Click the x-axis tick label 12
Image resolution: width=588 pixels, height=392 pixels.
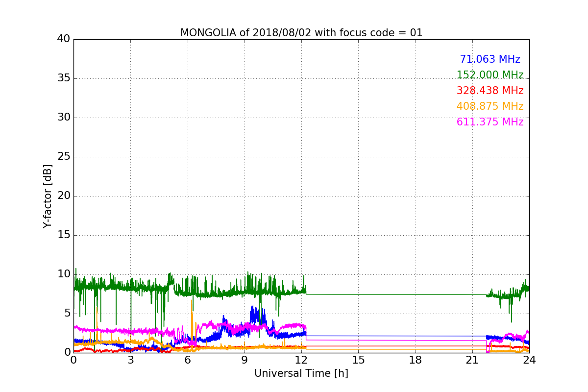pyautogui.click(x=301, y=360)
